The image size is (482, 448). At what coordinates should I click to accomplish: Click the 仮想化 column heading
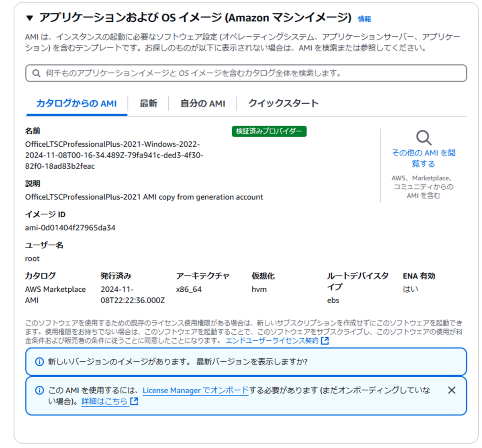[263, 276]
